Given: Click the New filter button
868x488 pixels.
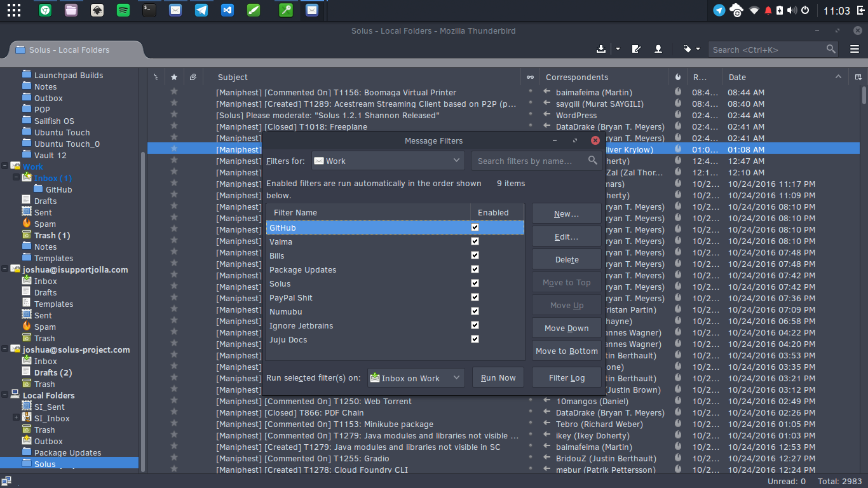Looking at the screenshot, I should [566, 213].
